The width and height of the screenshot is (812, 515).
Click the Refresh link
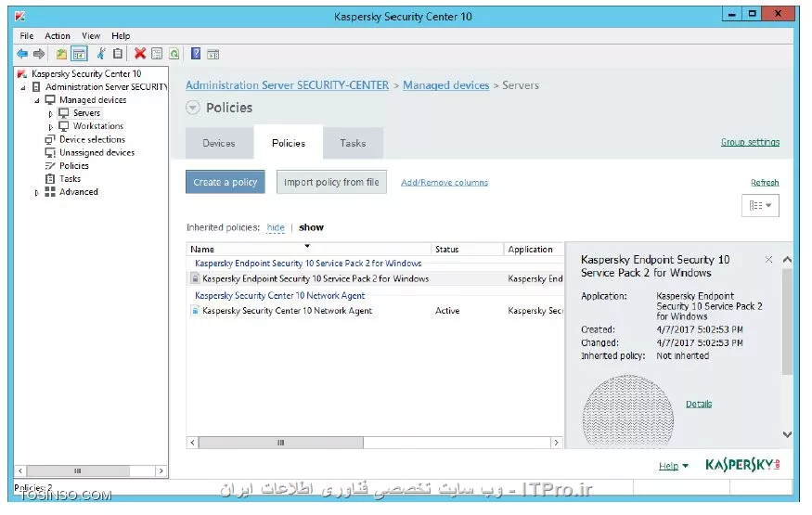(x=765, y=182)
